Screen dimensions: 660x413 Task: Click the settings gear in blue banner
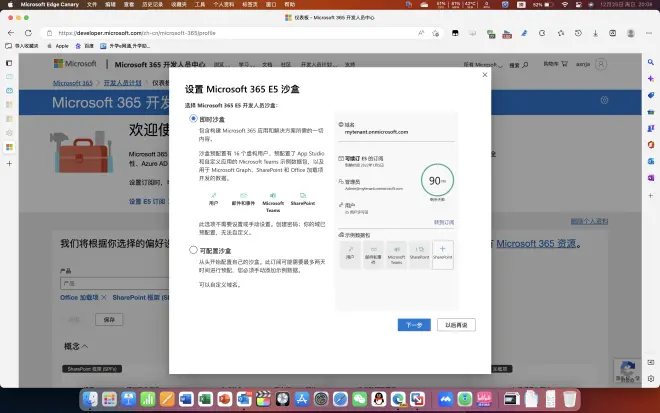tap(604, 100)
